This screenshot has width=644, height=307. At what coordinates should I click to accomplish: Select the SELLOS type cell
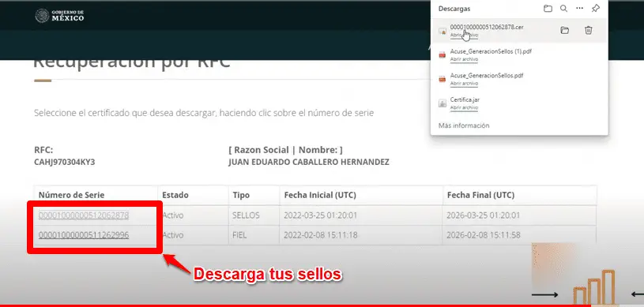click(246, 215)
